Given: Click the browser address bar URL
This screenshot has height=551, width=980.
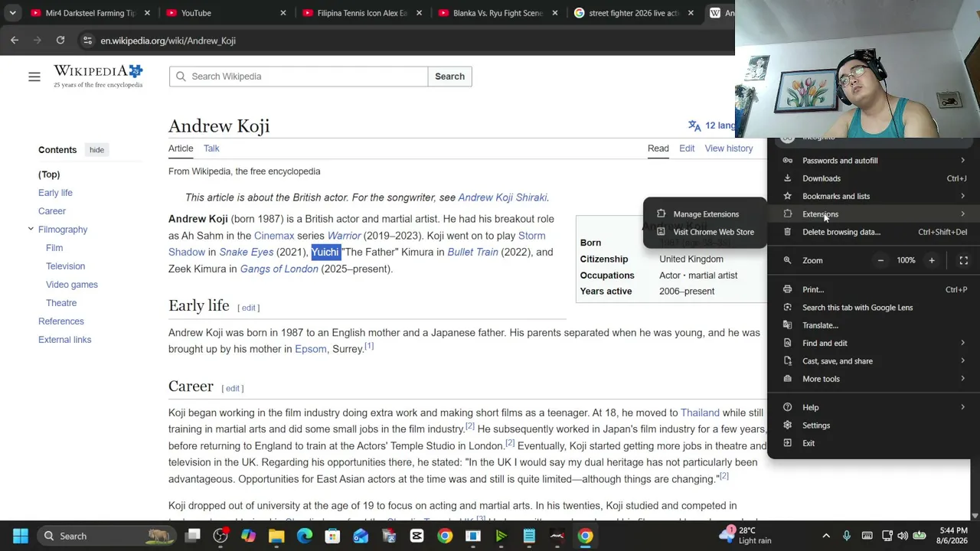Looking at the screenshot, I should point(168,41).
